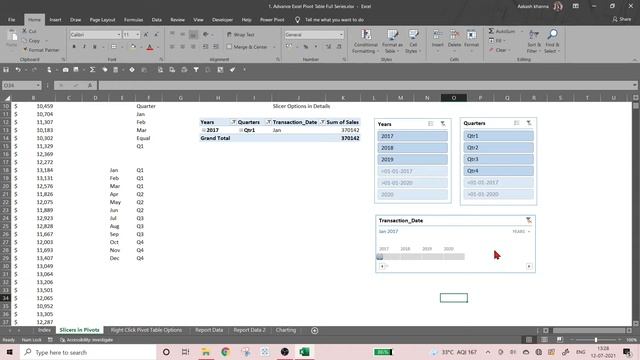
Task: Open the Power Pivot tab
Action: tap(272, 20)
